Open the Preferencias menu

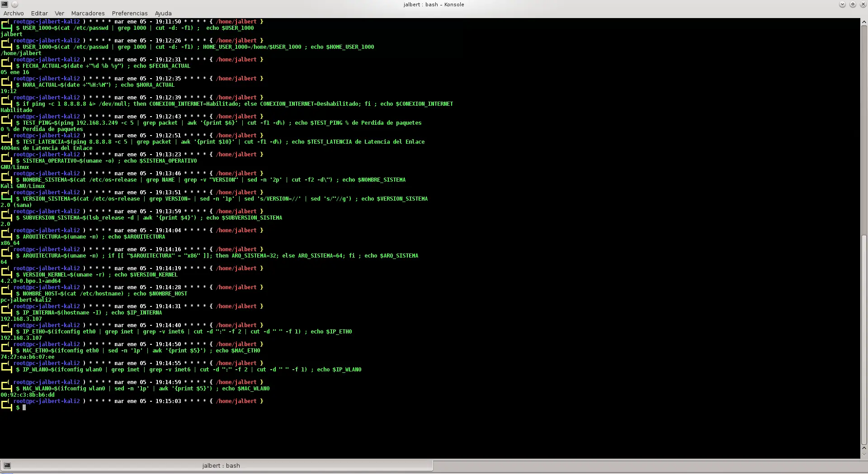(x=130, y=13)
